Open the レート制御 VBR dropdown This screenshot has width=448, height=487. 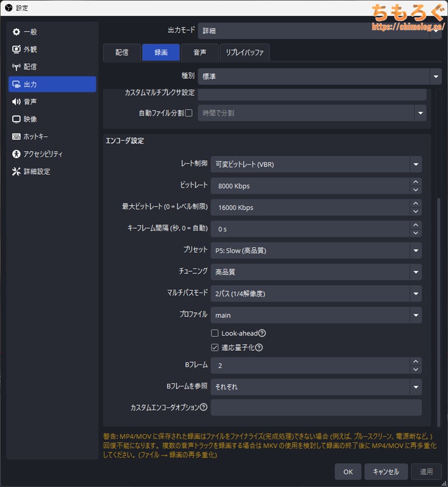tap(316, 164)
